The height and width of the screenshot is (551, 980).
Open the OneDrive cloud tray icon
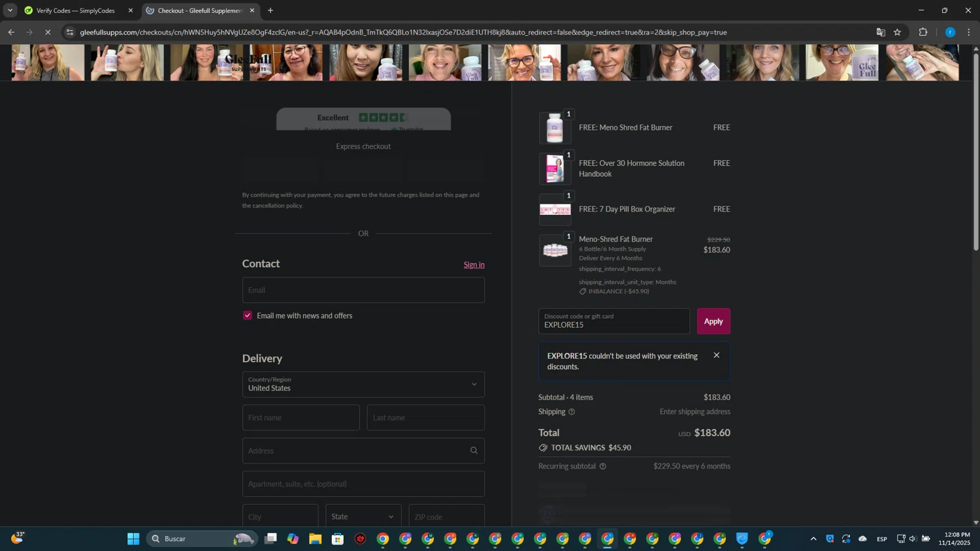point(862,539)
